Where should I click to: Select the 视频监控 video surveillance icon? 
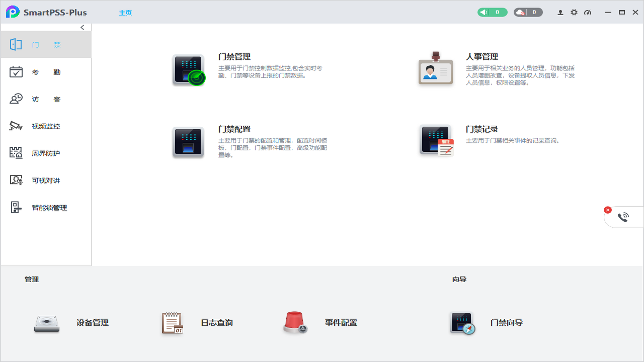(x=16, y=126)
